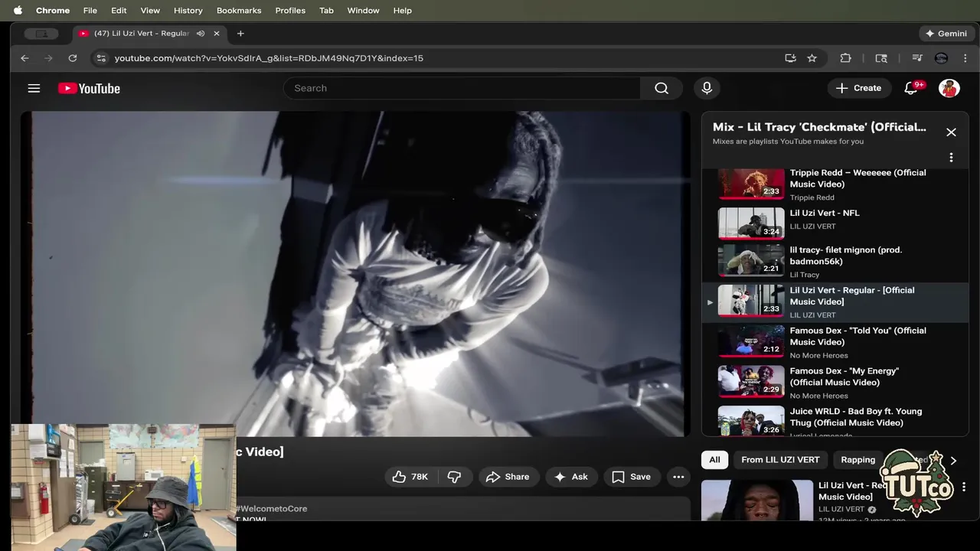The height and width of the screenshot is (551, 980).
Task: Mute the tab via speaker icon
Action: (x=201, y=34)
